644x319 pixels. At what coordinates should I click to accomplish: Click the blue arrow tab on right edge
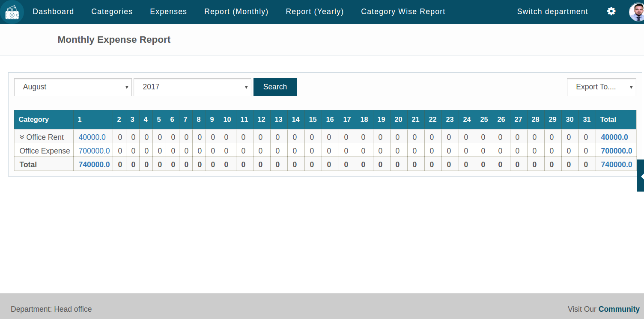[x=641, y=175]
